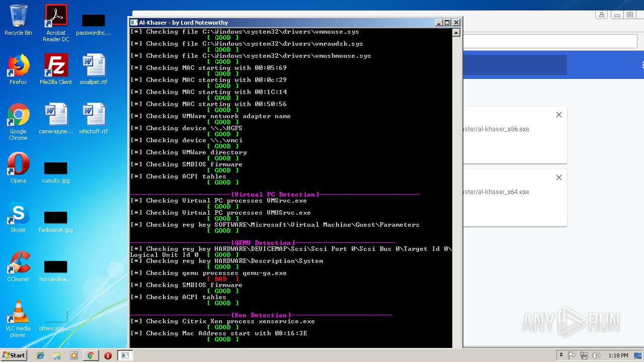
Task: Click the Al-Khaser console title bar text
Action: 184,23
